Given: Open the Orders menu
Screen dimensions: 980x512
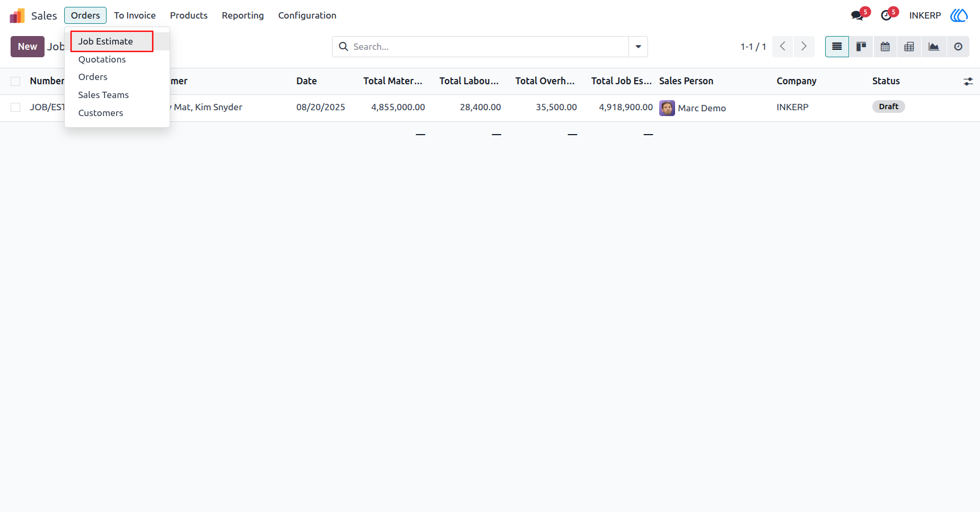Looking at the screenshot, I should 85,15.
